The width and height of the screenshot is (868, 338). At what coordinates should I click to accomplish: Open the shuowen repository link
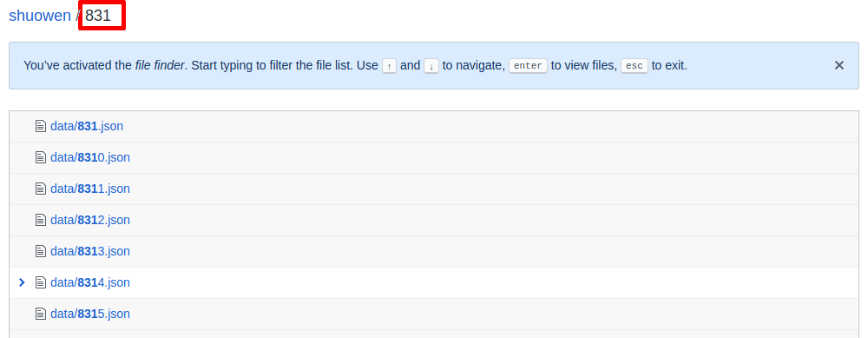[x=40, y=16]
